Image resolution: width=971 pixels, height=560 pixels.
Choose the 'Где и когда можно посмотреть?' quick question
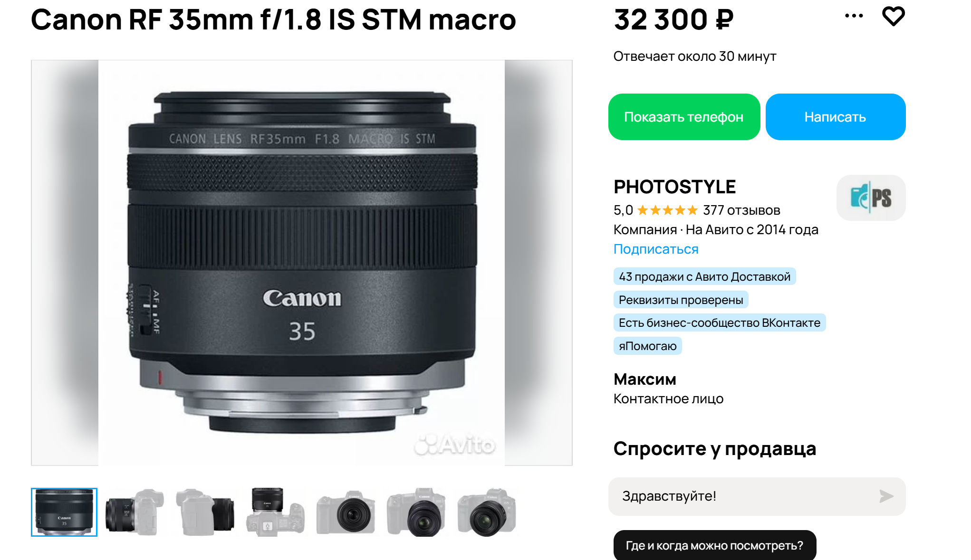714,545
